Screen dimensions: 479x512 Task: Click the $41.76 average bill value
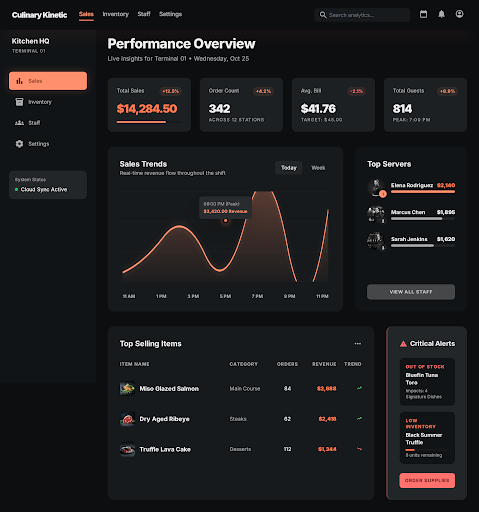pyautogui.click(x=318, y=109)
